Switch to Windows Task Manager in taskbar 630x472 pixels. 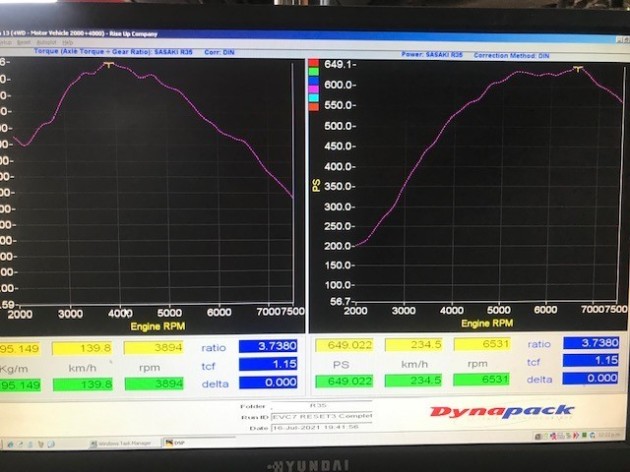pyautogui.click(x=121, y=443)
